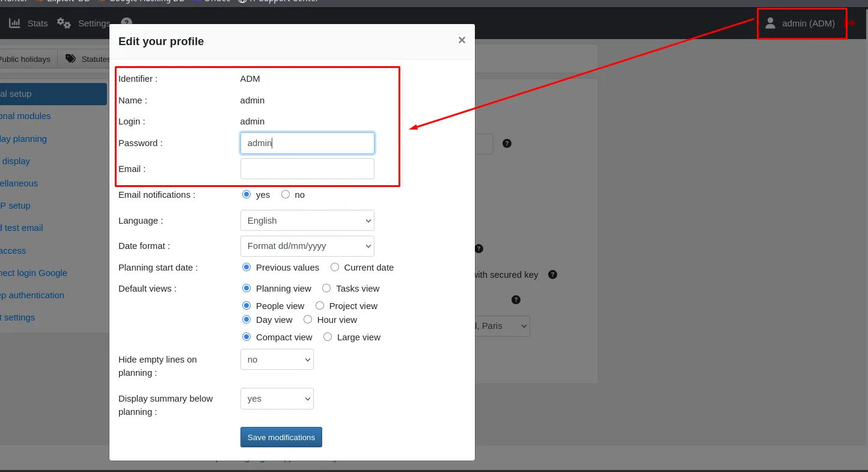
Task: Open the 'test email' sidebar link
Action: 22,228
